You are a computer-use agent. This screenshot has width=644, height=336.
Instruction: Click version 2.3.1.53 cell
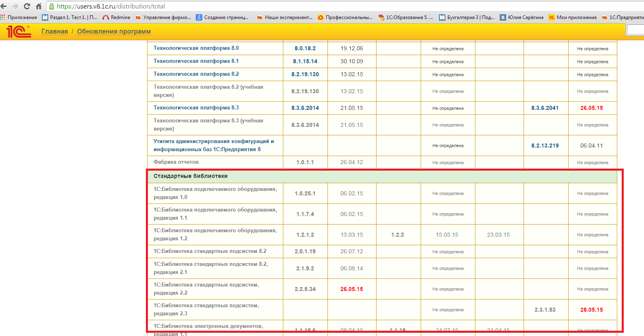pos(545,310)
